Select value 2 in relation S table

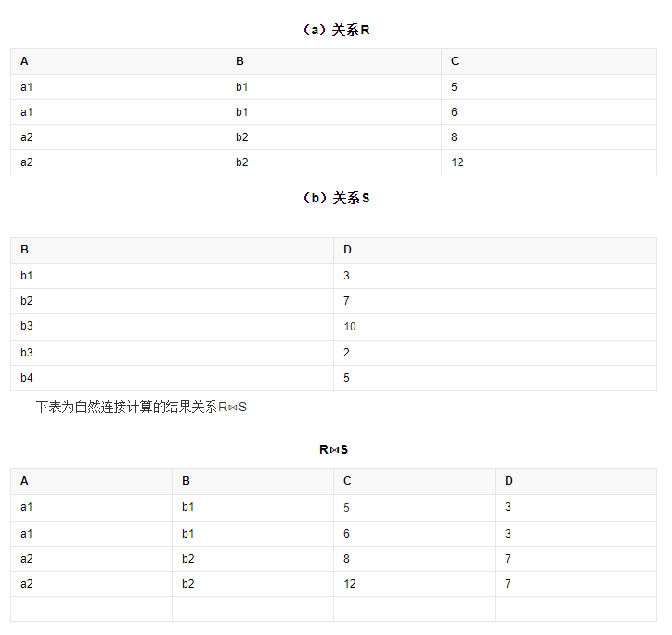click(346, 353)
